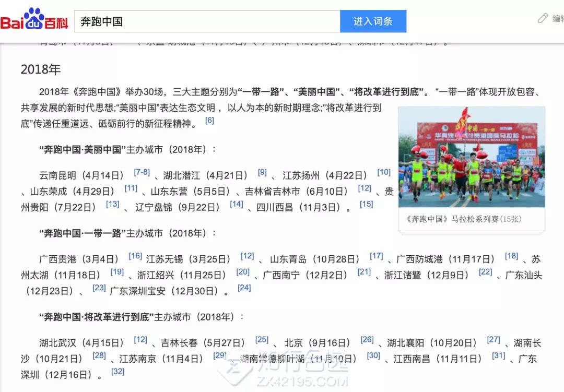Viewport: 564px width, 392px height.
Task: Click the text 广西防城港（11月17日）
Action: pyautogui.click(x=446, y=259)
